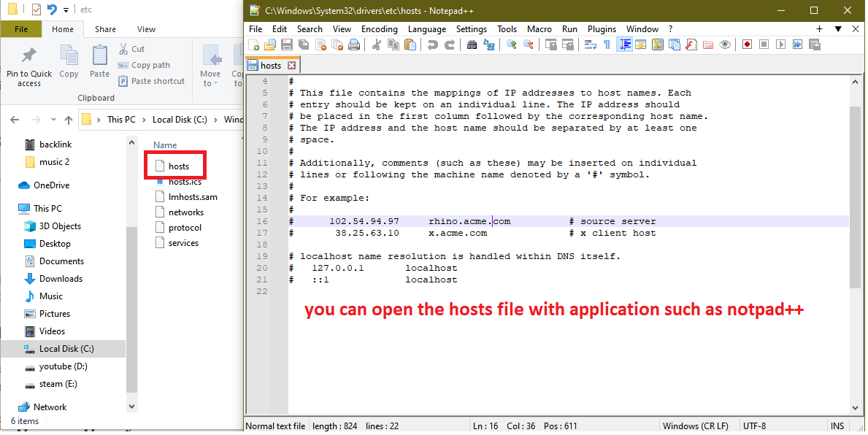The width and height of the screenshot is (868, 435).
Task: Show the document map panel
Action: pos(658,45)
